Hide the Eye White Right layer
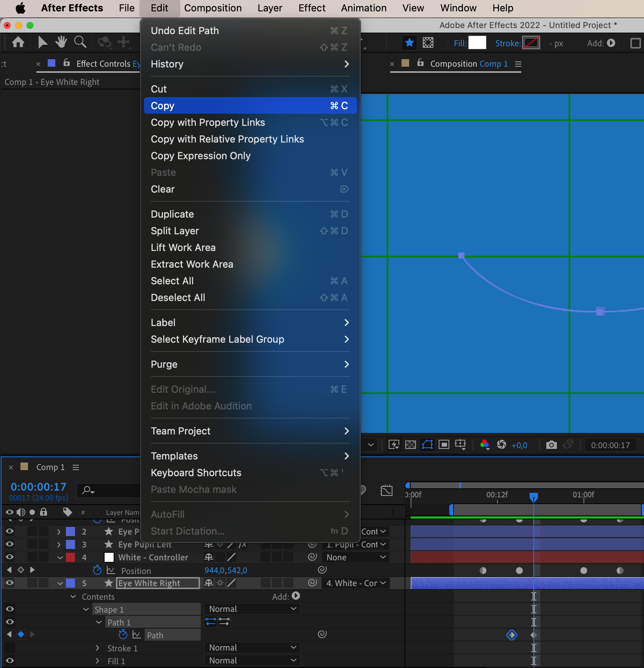This screenshot has width=644, height=668. (10, 583)
